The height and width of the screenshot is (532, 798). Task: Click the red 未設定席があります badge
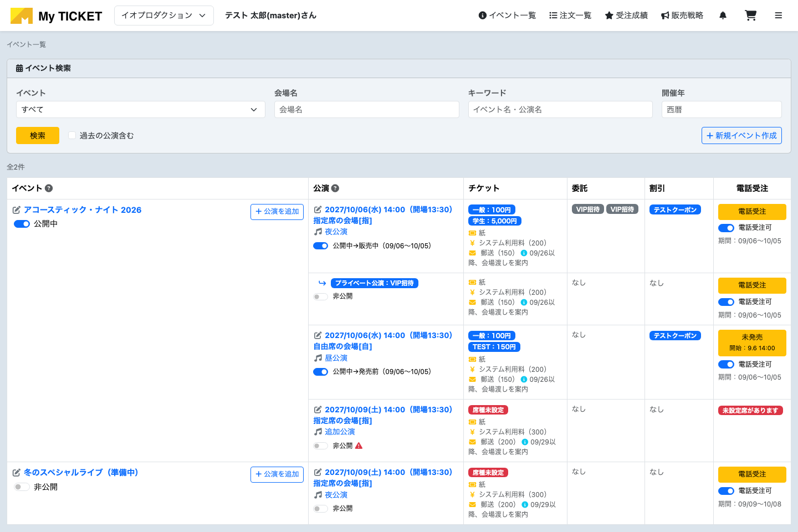(x=750, y=411)
